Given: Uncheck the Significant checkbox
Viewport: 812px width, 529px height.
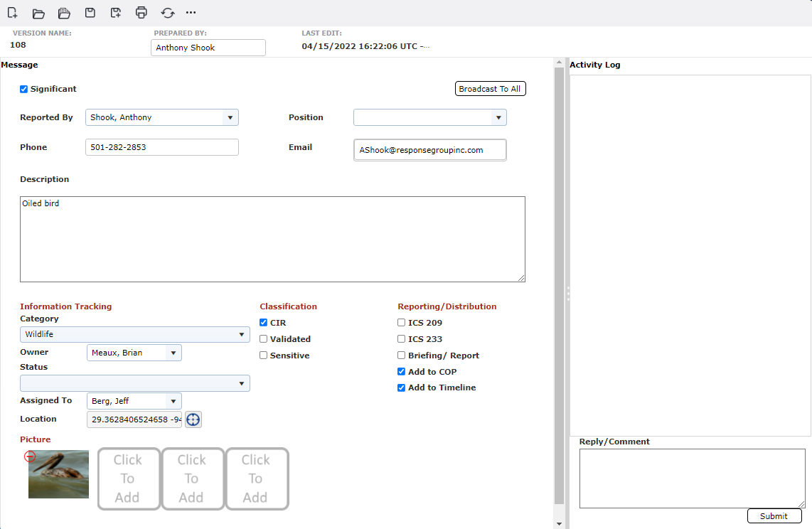Looking at the screenshot, I should [x=23, y=89].
